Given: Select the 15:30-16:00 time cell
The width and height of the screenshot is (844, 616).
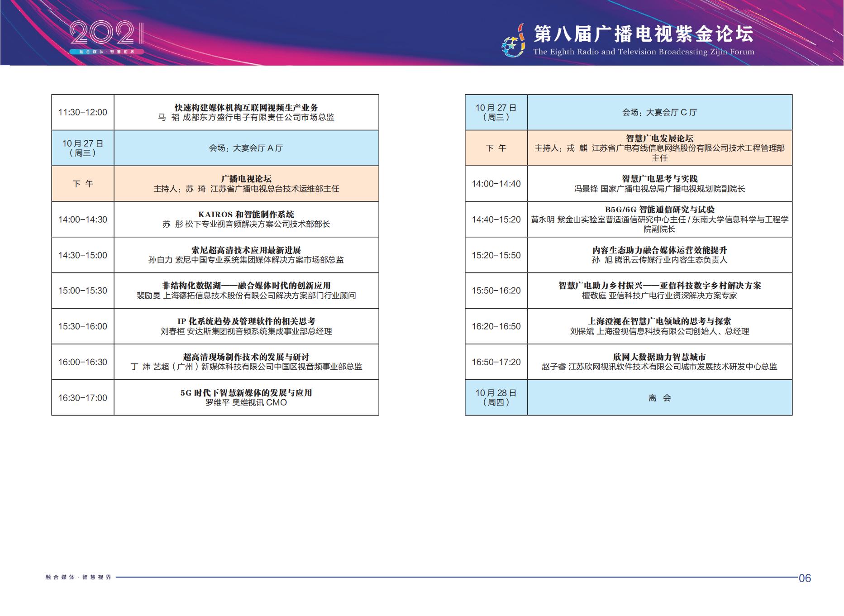Looking at the screenshot, I should 83,326.
